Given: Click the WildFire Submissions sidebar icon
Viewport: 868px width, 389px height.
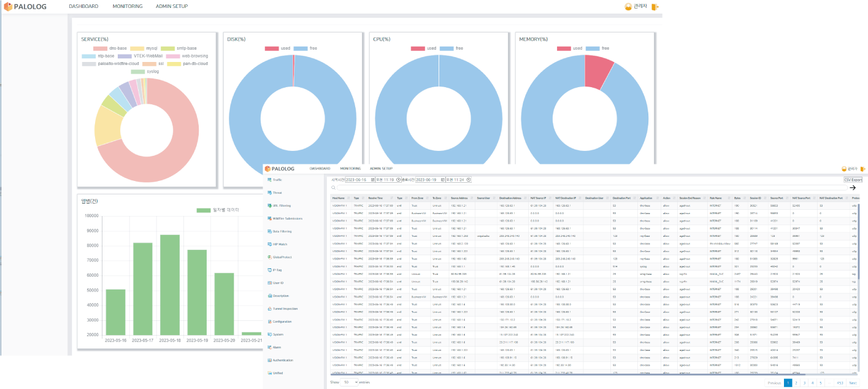Looking at the screenshot, I should (x=269, y=218).
